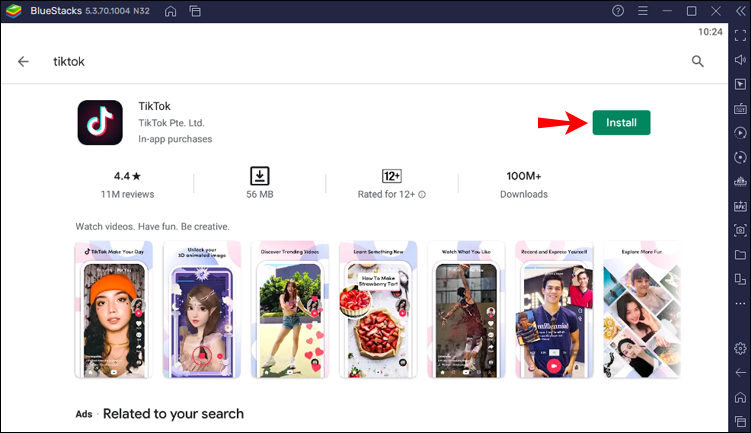751x433 pixels.
Task: Open search with the magnifier icon
Action: pyautogui.click(x=697, y=61)
